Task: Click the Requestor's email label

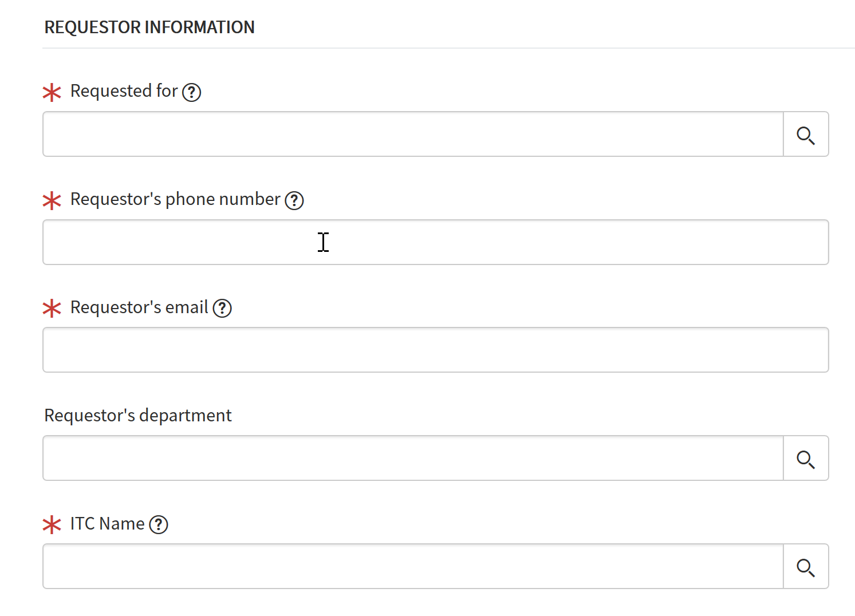Action: click(x=139, y=307)
